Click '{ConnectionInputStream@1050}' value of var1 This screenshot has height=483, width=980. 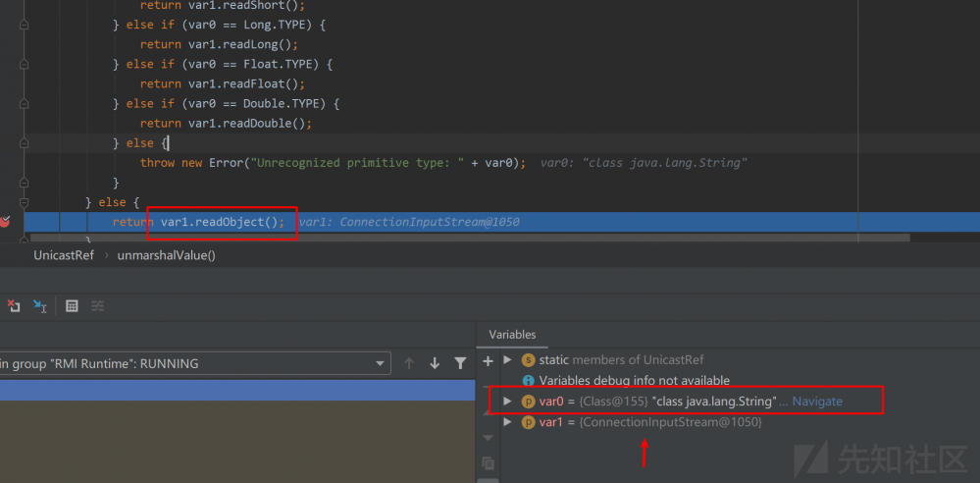tap(671, 422)
